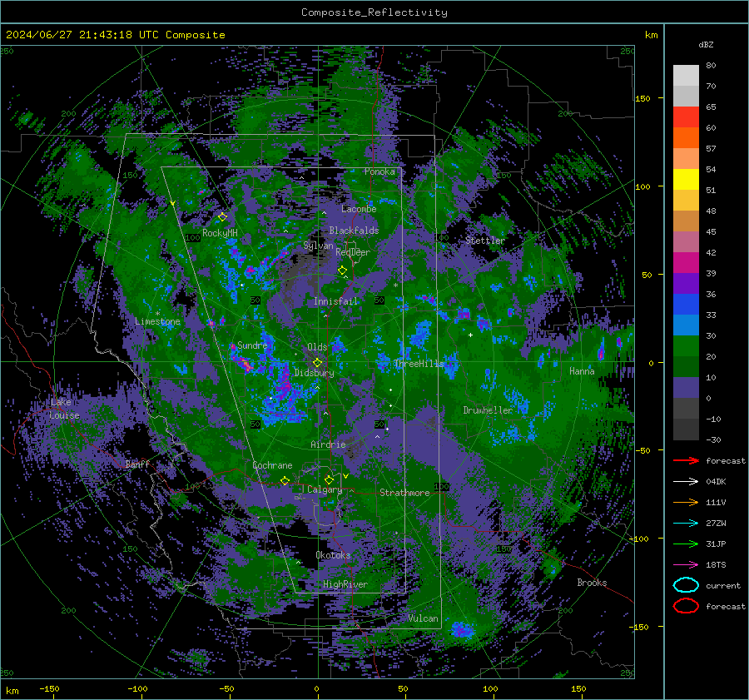Select the yellow diamond marker below RedDeer

(342, 271)
